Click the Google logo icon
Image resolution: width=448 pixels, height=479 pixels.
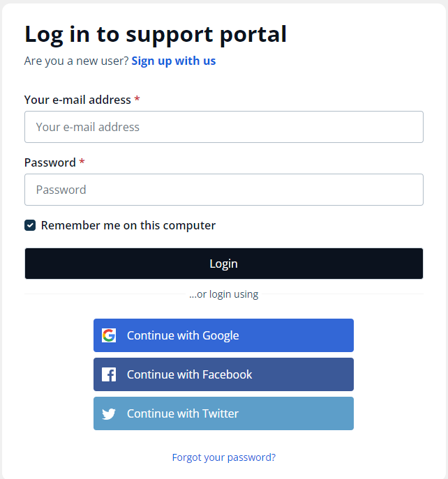click(109, 335)
